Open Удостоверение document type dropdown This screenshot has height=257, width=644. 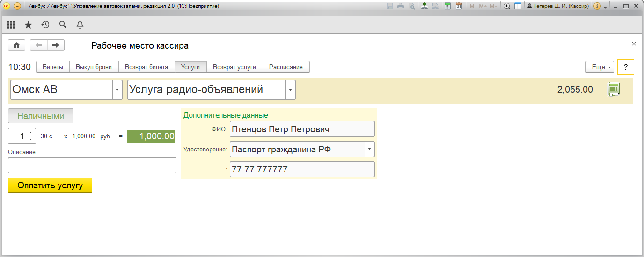pos(370,150)
